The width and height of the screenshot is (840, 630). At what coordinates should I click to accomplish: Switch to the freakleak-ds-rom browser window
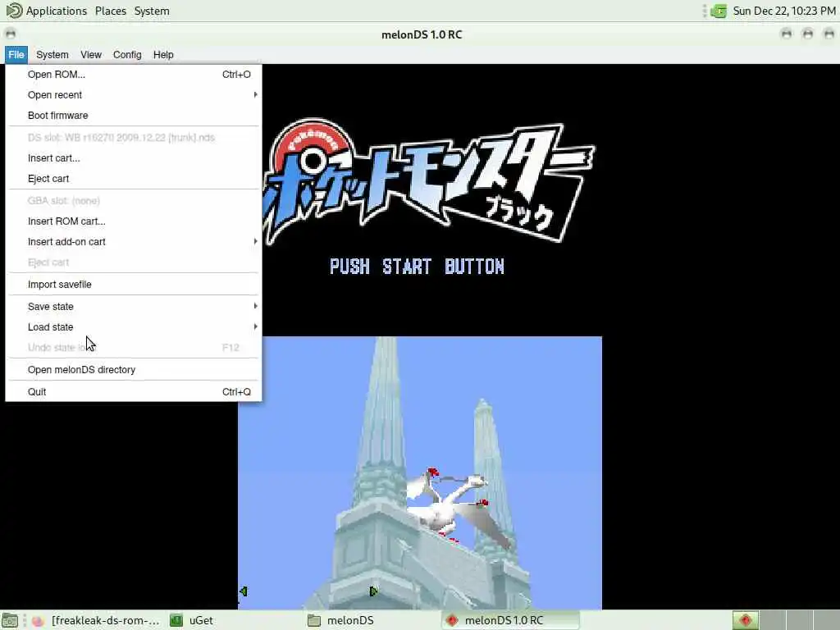96,620
